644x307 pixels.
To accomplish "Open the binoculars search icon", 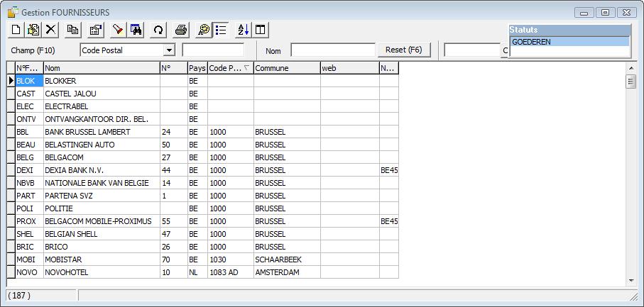I will pyautogui.click(x=136, y=30).
